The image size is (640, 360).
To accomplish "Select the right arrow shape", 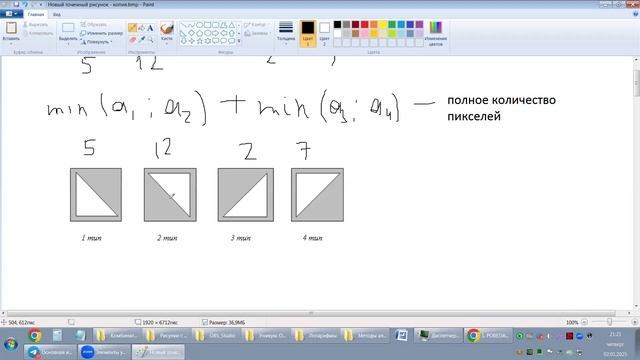I will click(216, 33).
